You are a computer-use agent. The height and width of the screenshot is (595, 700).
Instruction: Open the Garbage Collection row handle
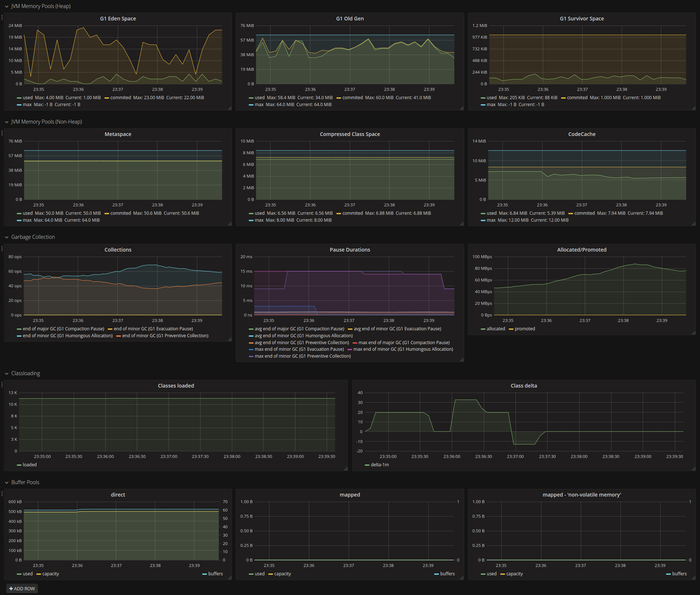click(2, 248)
